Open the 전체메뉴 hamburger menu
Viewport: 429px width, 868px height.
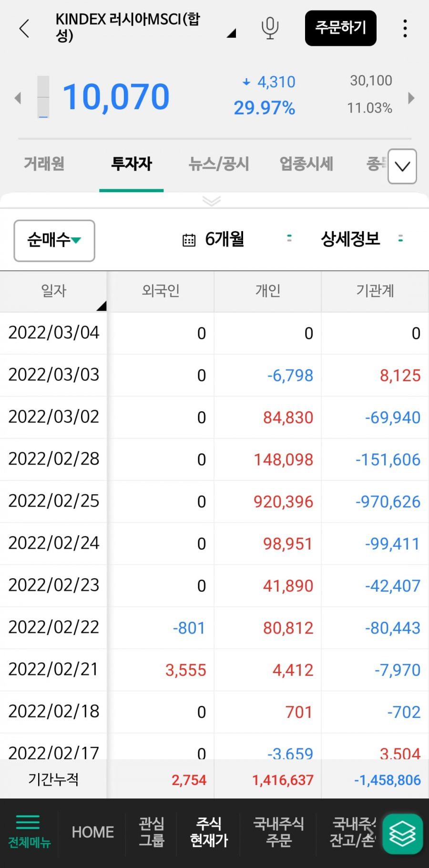(x=29, y=832)
